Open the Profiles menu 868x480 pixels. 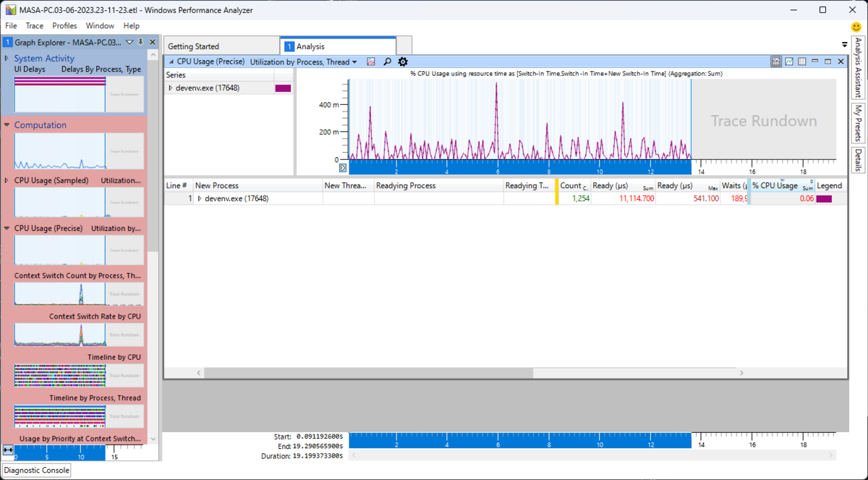(64, 25)
